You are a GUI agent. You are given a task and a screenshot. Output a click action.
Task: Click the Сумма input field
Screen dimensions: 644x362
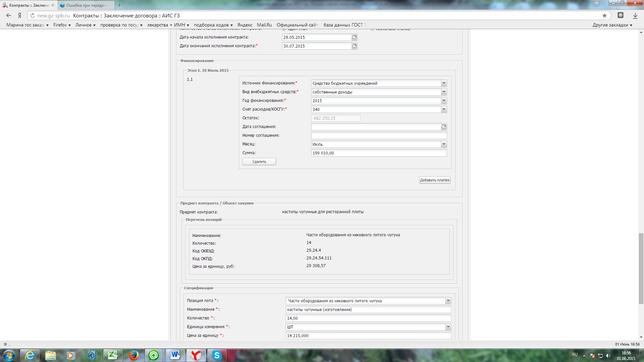pos(379,153)
